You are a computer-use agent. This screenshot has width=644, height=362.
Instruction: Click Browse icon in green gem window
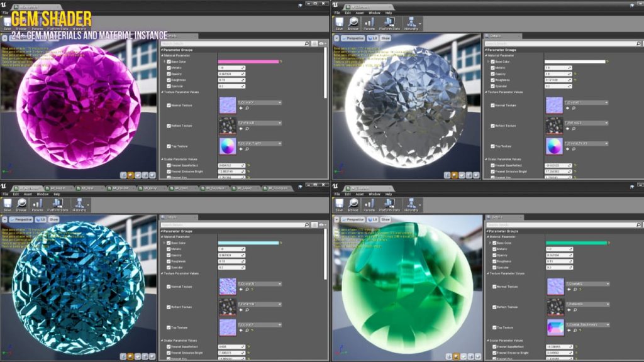click(353, 204)
